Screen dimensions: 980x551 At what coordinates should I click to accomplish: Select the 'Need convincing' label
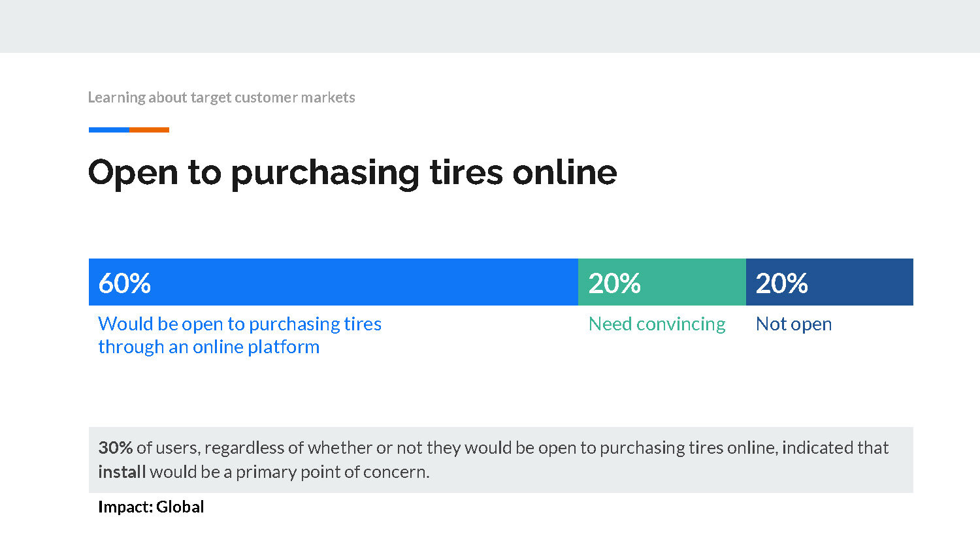pos(657,324)
